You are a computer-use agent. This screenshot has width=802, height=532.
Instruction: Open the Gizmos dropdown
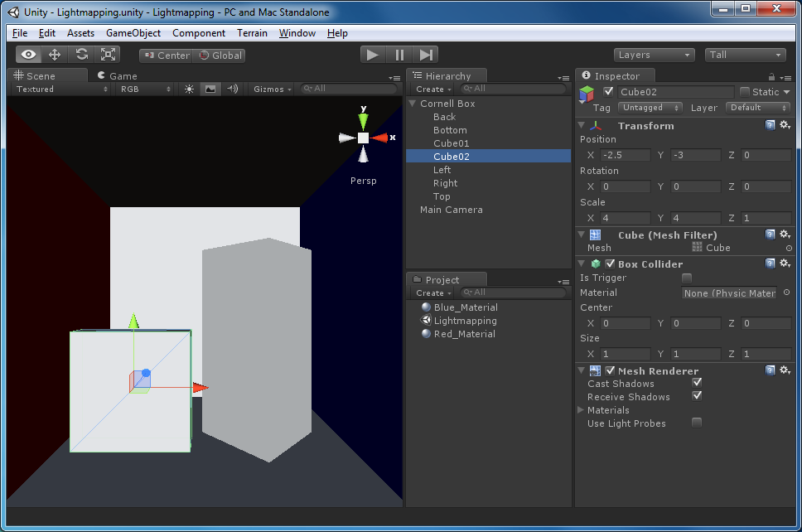pyautogui.click(x=273, y=89)
